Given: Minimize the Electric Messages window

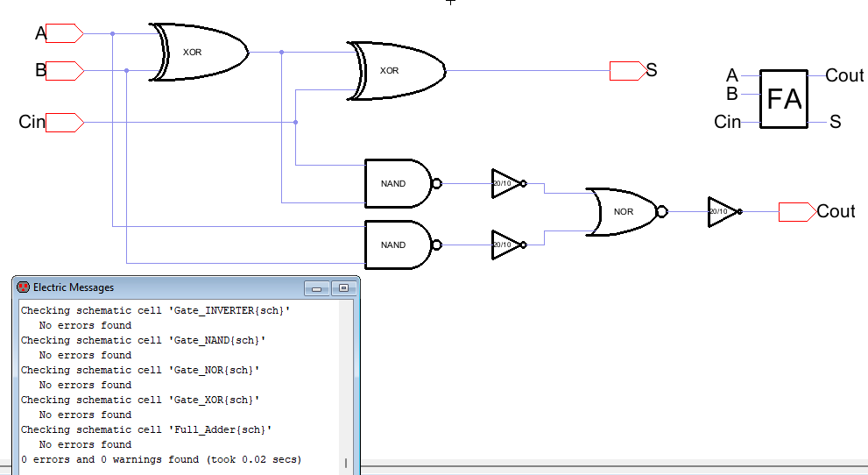Looking at the screenshot, I should coord(316,287).
